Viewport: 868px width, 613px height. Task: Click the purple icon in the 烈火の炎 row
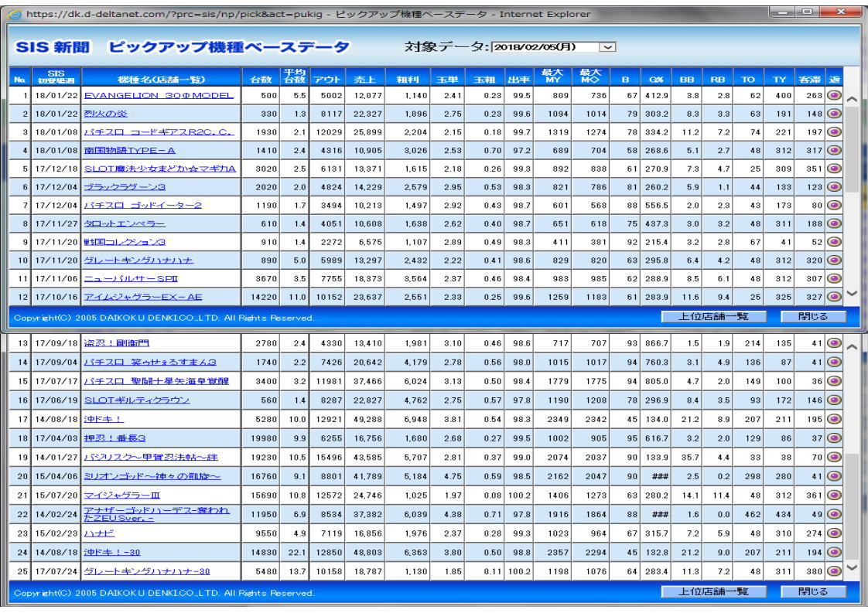tap(834, 114)
